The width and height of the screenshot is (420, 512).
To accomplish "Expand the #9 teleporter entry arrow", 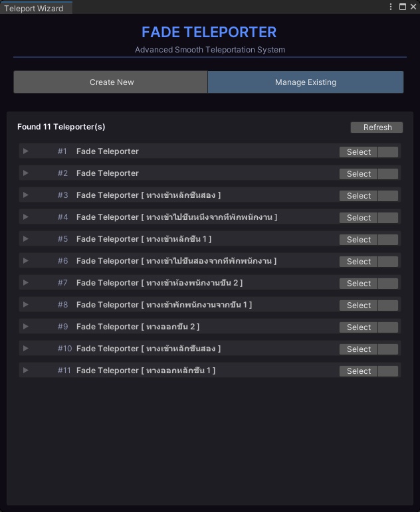I will click(26, 327).
